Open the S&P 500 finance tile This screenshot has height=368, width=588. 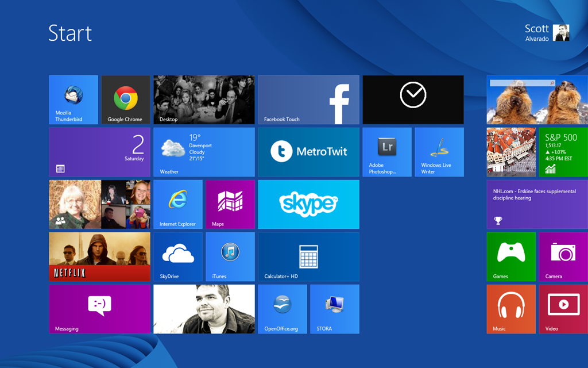pyautogui.click(x=563, y=152)
